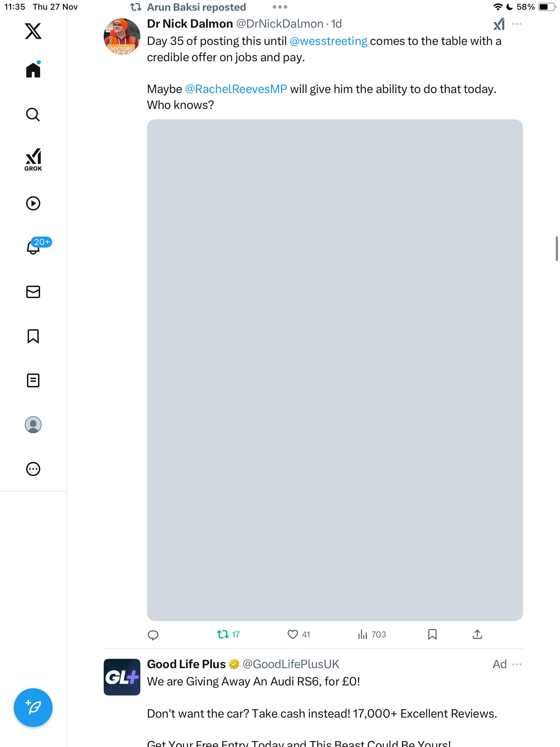Expand the More menu in sidebar
The width and height of the screenshot is (560, 747).
(33, 469)
